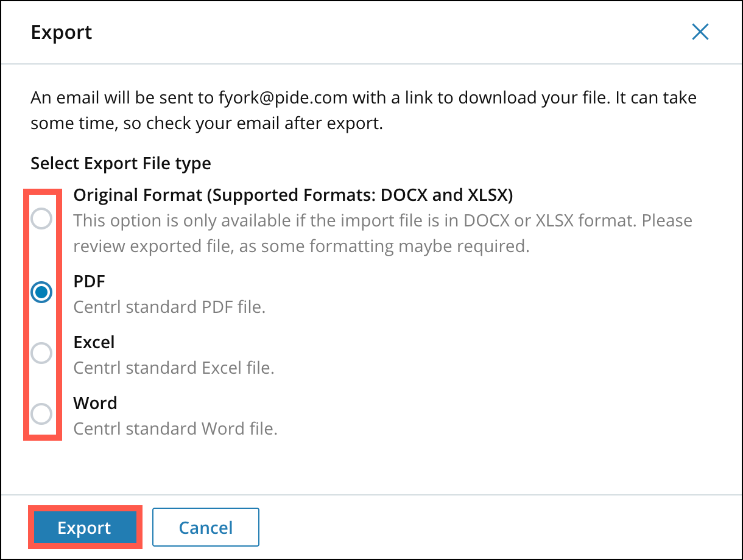Select the PDF export radio button
Viewport: 743px width, 560px height.
click(41, 292)
